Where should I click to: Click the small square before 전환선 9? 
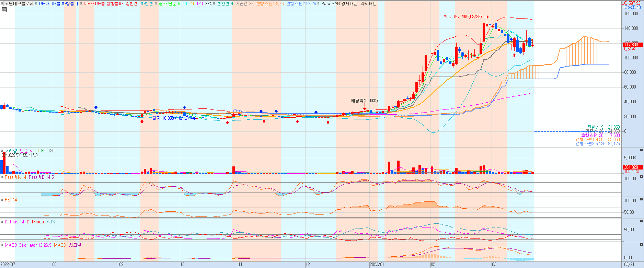point(215,4)
